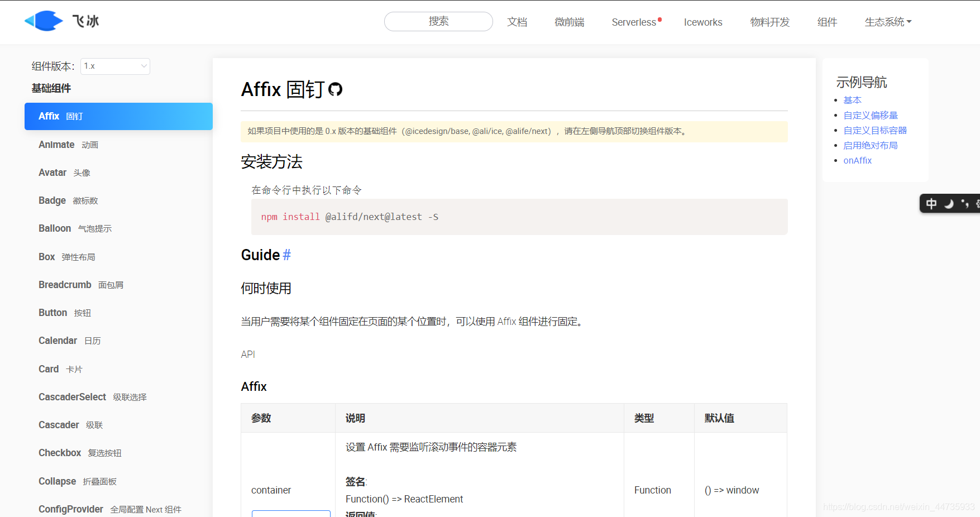Select Affix 固钉 in the sidebar

118,116
